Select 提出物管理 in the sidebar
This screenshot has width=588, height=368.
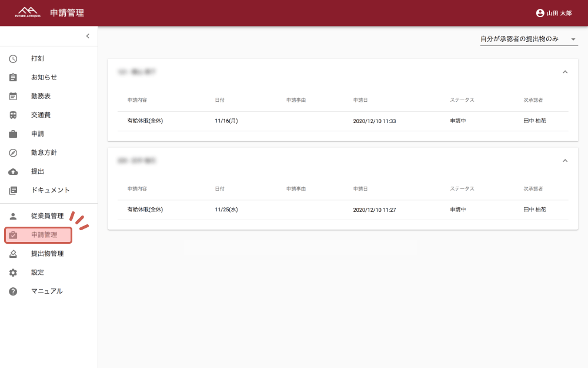click(47, 254)
